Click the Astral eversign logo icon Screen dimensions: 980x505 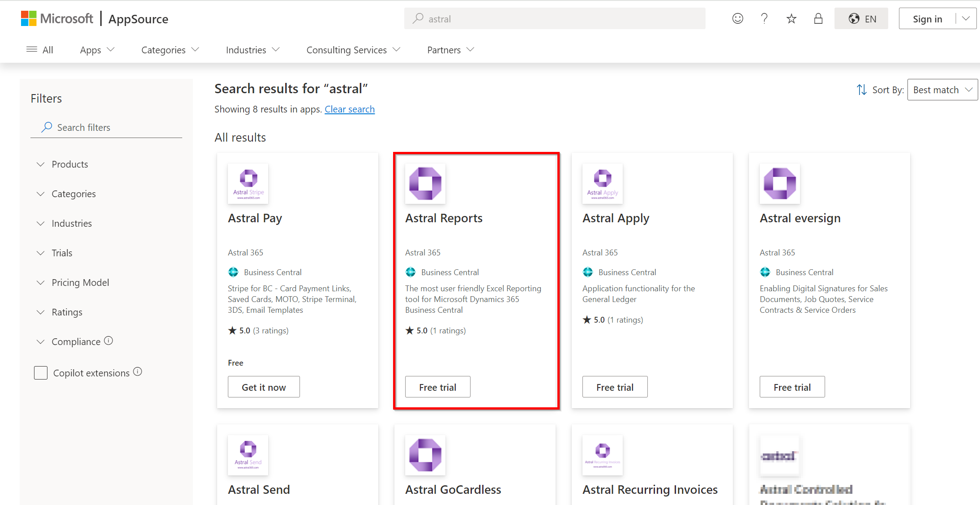(x=779, y=184)
